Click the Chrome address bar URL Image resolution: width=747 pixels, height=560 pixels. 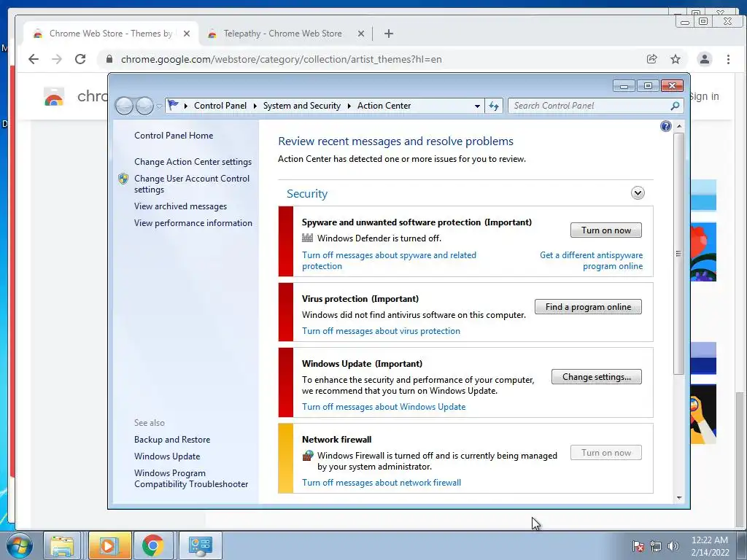(281, 59)
